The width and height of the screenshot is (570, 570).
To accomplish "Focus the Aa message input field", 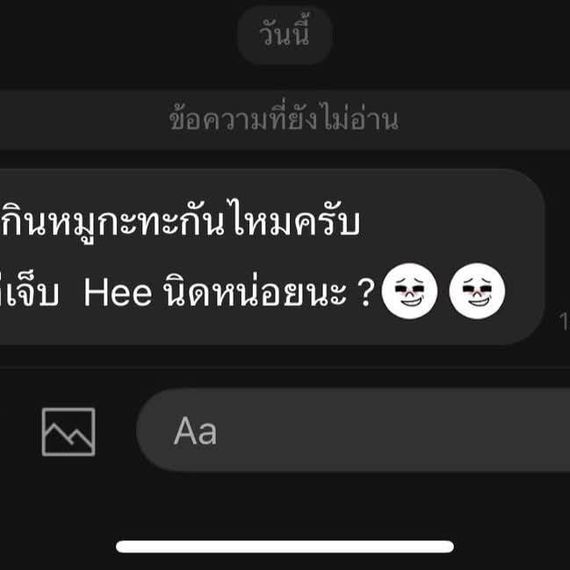I will [x=353, y=430].
